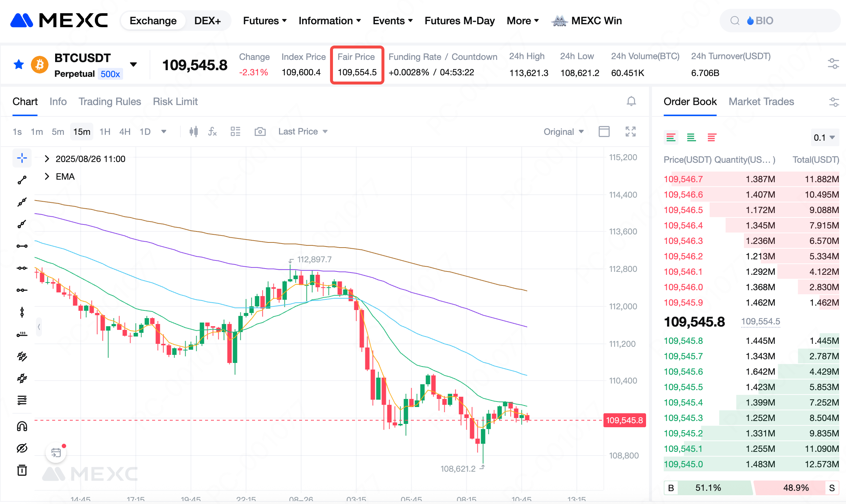Open the 0.1 order book depth dropdown

(824, 138)
